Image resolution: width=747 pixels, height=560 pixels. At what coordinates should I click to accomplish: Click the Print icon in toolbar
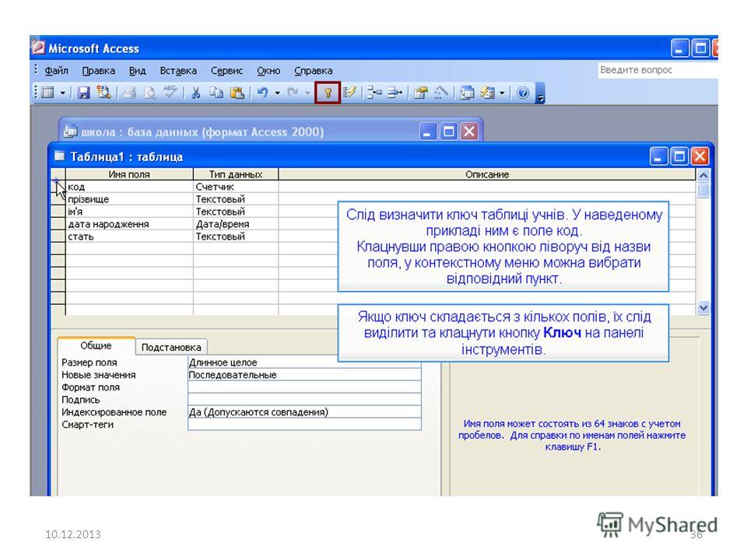(x=130, y=93)
